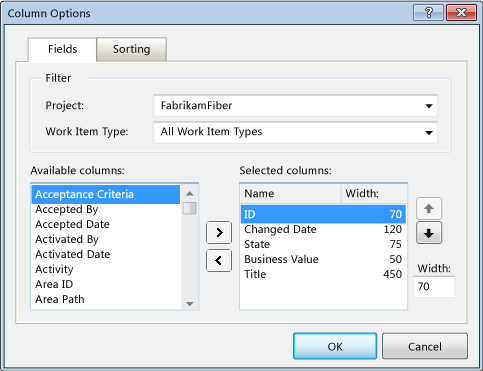Screen dimensions: 483x371
Task: Select Area ID in Available columns
Action: tap(106, 284)
